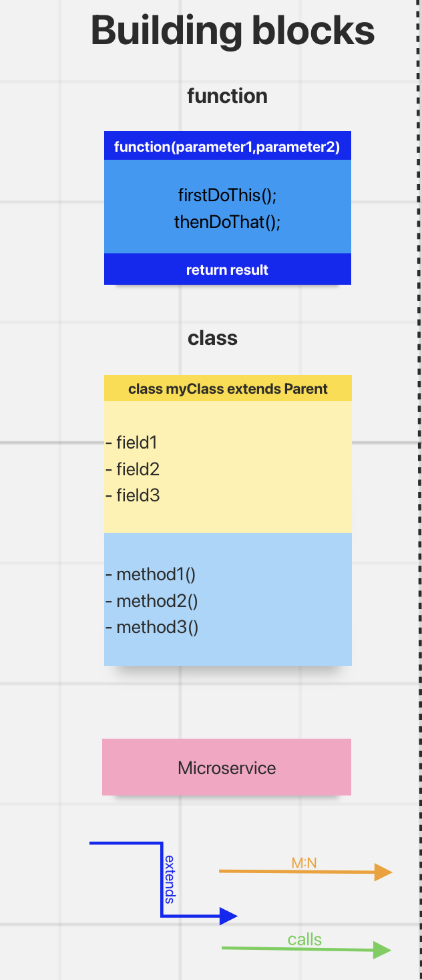The image size is (422, 980).
Task: Select the function(parameter1,parameter2) header bar
Action: [x=228, y=146]
